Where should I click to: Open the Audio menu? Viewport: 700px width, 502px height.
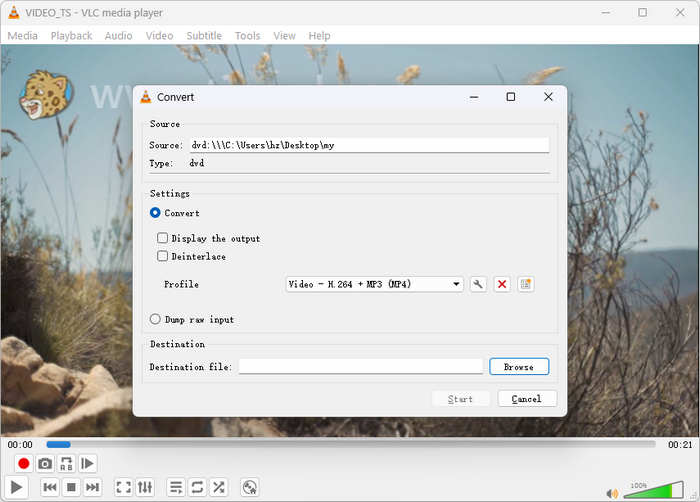(118, 36)
